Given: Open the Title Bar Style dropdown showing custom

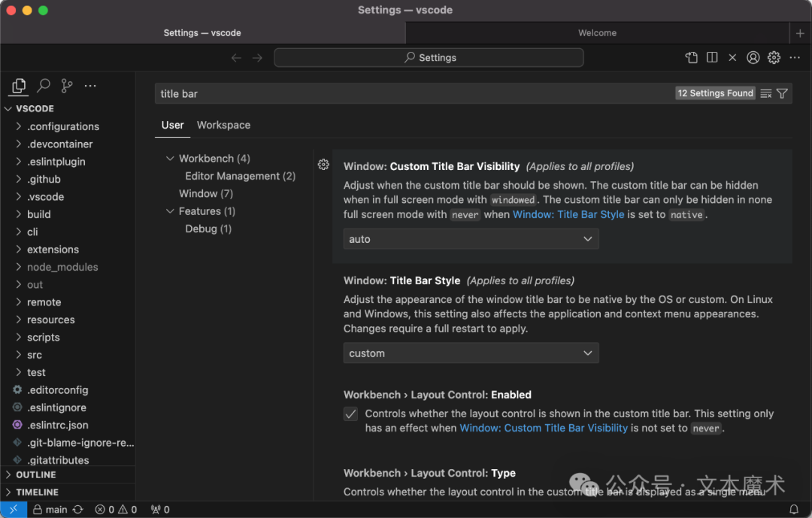Looking at the screenshot, I should (471, 353).
